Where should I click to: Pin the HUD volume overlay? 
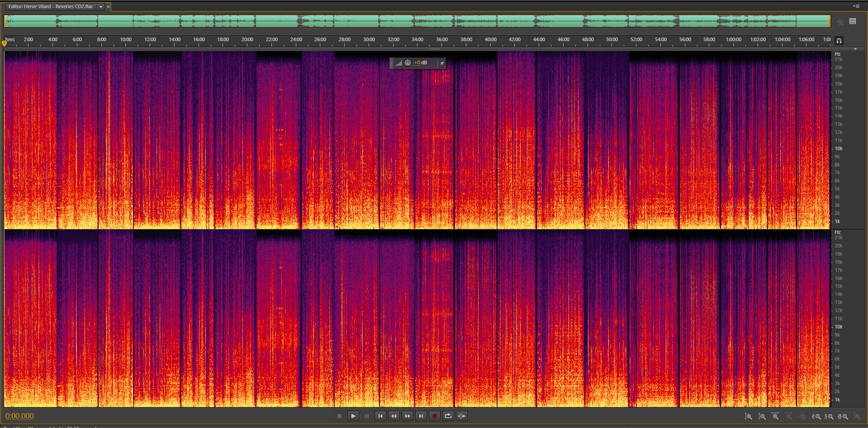[x=442, y=63]
